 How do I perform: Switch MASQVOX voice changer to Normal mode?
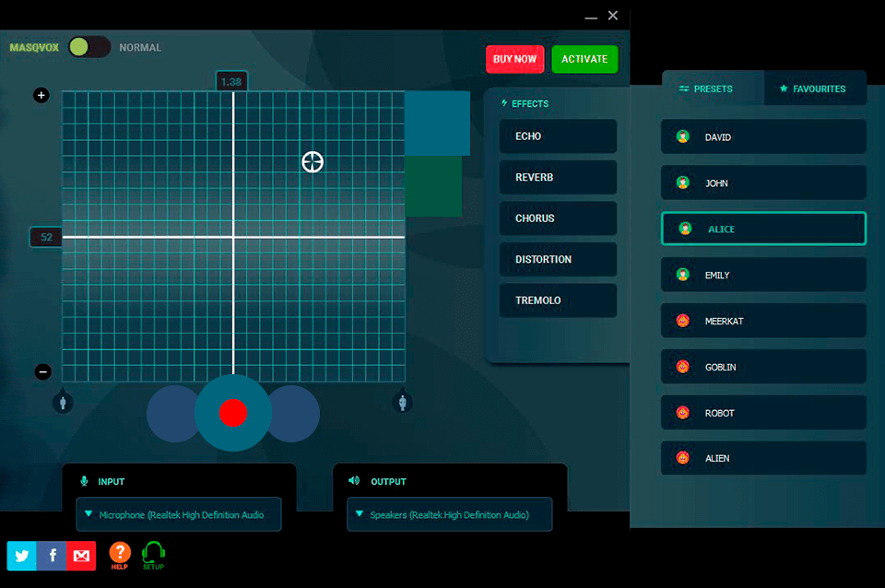(89, 46)
